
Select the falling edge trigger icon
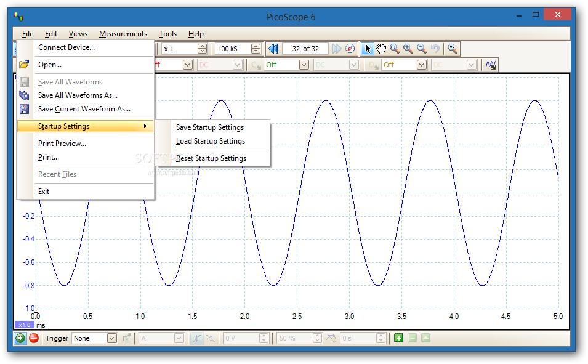211,338
